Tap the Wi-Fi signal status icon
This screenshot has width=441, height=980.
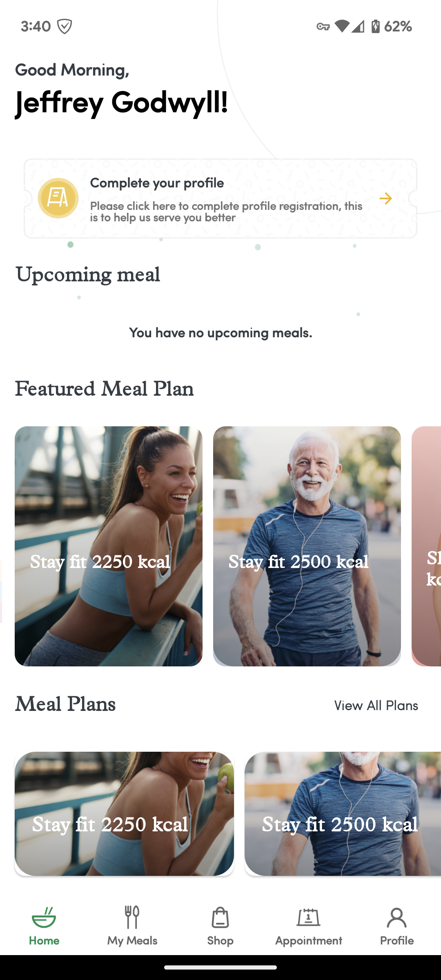click(x=342, y=26)
